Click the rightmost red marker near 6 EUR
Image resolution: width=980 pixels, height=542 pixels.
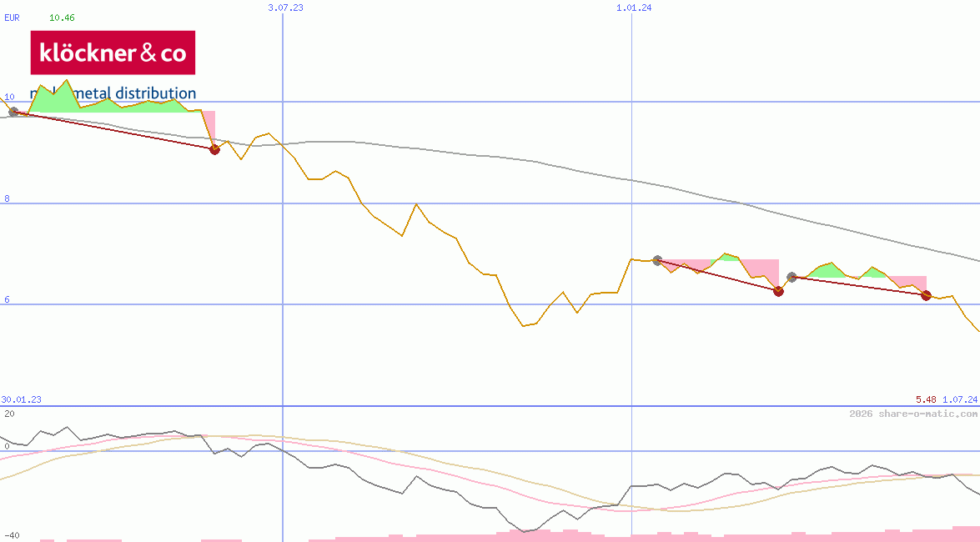(x=926, y=295)
